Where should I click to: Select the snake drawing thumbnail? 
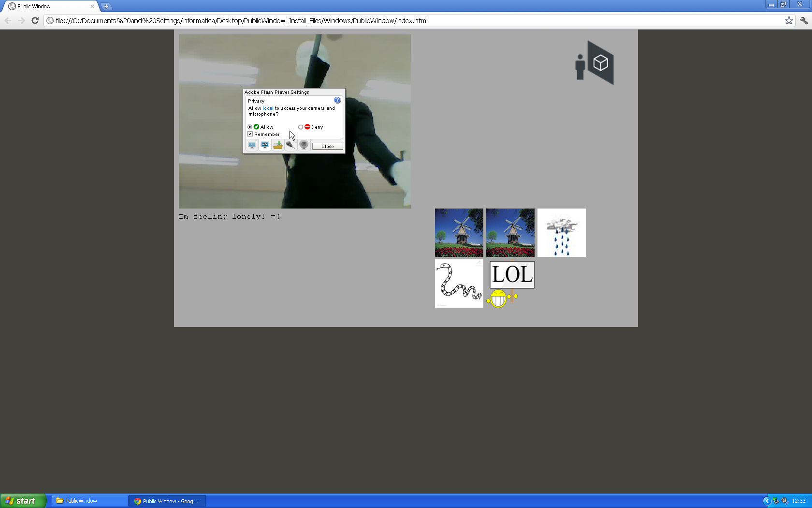[458, 284]
